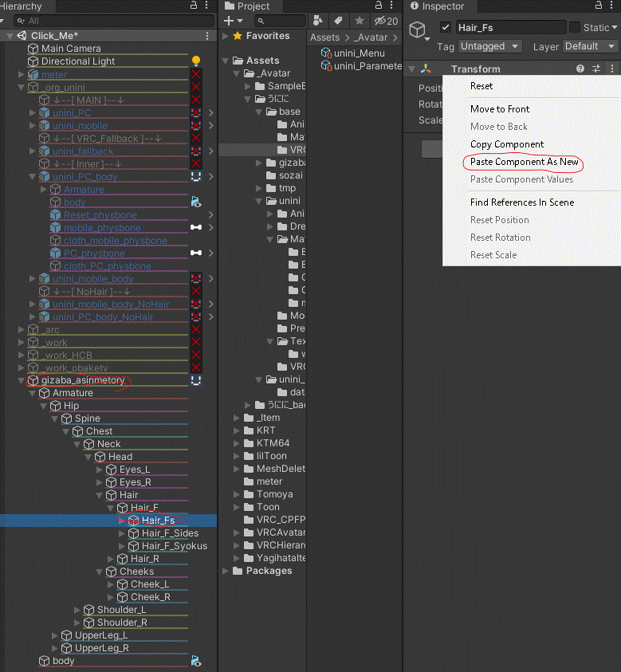This screenshot has width=621, height=672.
Task: Open the Project panel three-dot menu
Action: point(391,5)
